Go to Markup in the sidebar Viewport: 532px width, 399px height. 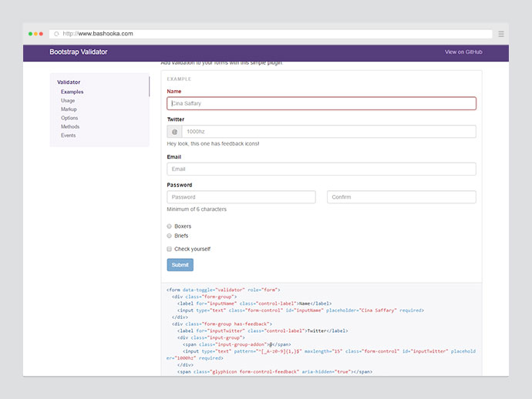(x=69, y=109)
